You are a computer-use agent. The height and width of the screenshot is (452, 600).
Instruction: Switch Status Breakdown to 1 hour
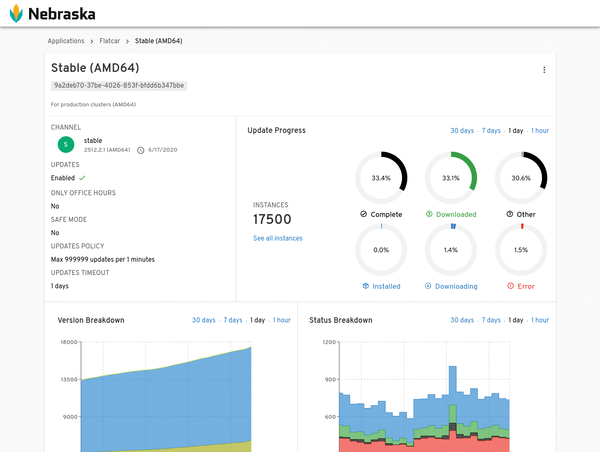pyautogui.click(x=540, y=320)
